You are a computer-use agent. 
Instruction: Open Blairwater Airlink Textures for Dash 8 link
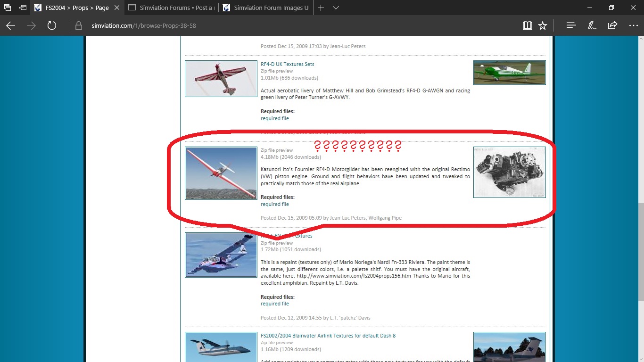click(328, 336)
